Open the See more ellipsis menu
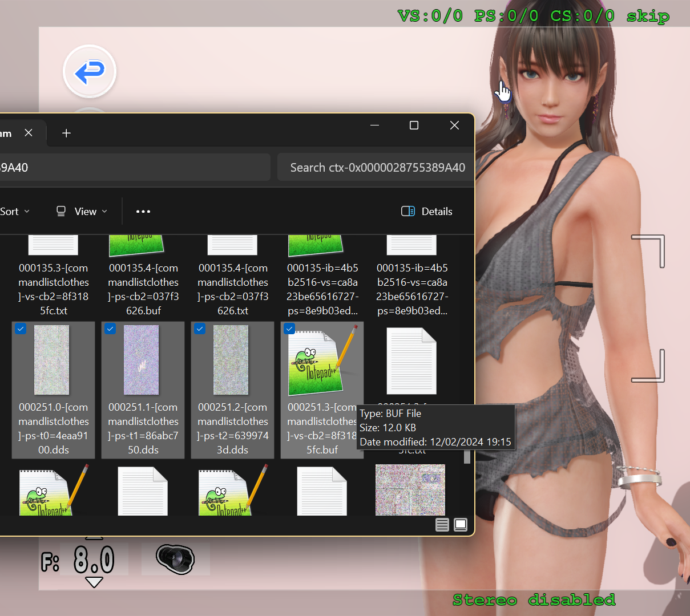690x616 pixels. click(x=143, y=212)
